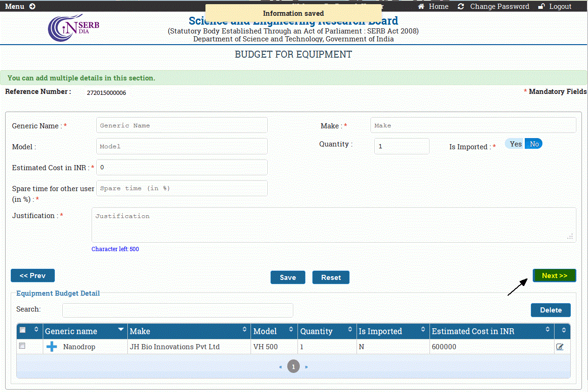Click the SERB India logo
This screenshot has width=588, height=392.
tap(73, 27)
